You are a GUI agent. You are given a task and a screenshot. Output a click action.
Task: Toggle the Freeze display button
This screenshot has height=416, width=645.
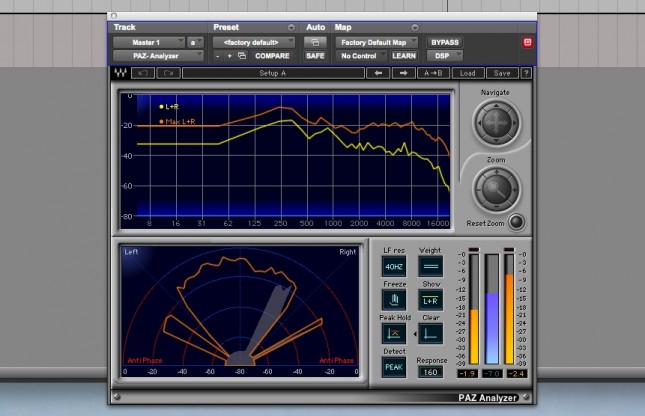(395, 299)
